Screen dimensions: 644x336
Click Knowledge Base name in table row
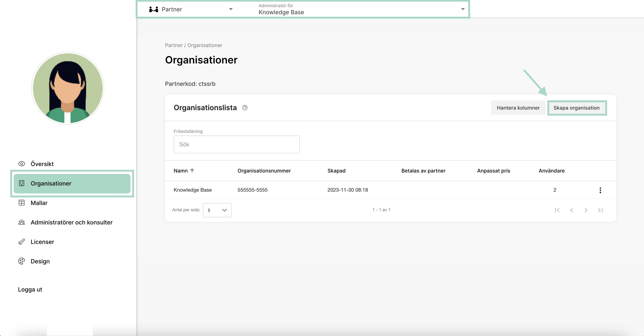[192, 190]
